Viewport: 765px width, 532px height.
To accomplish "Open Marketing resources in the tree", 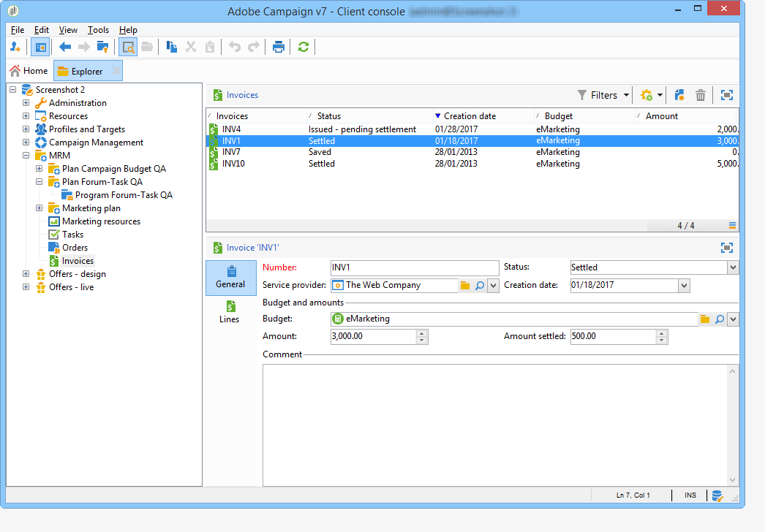I will [x=101, y=221].
